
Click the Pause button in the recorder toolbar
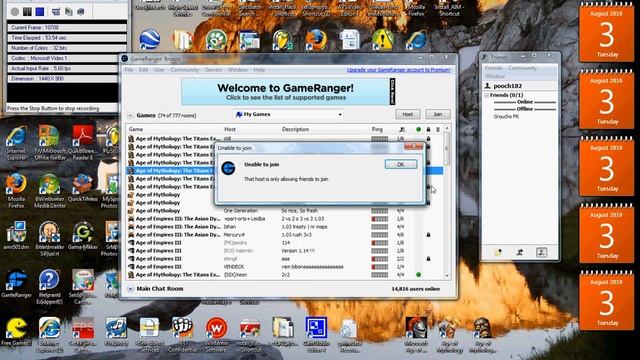coord(27,12)
